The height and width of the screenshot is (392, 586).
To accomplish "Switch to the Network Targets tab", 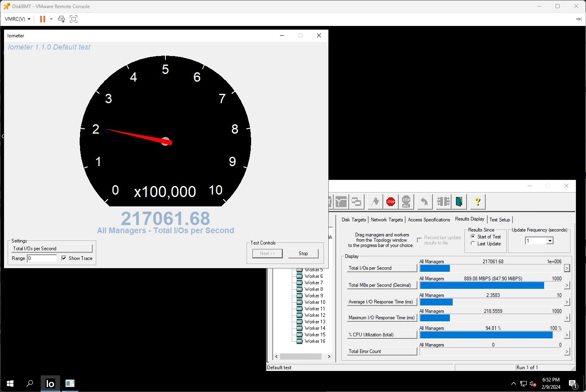I will 387,220.
